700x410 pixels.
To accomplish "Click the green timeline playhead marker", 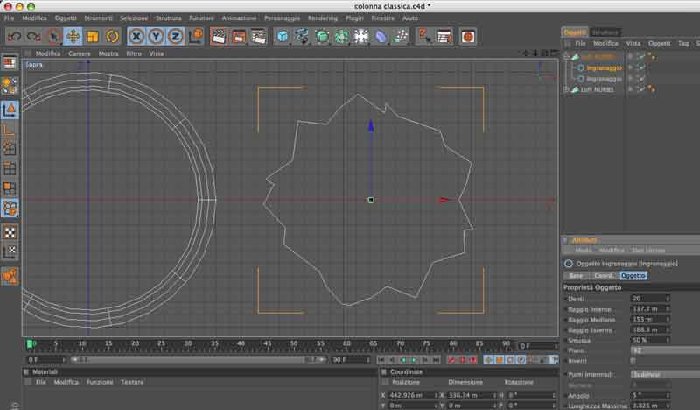I will [30, 344].
